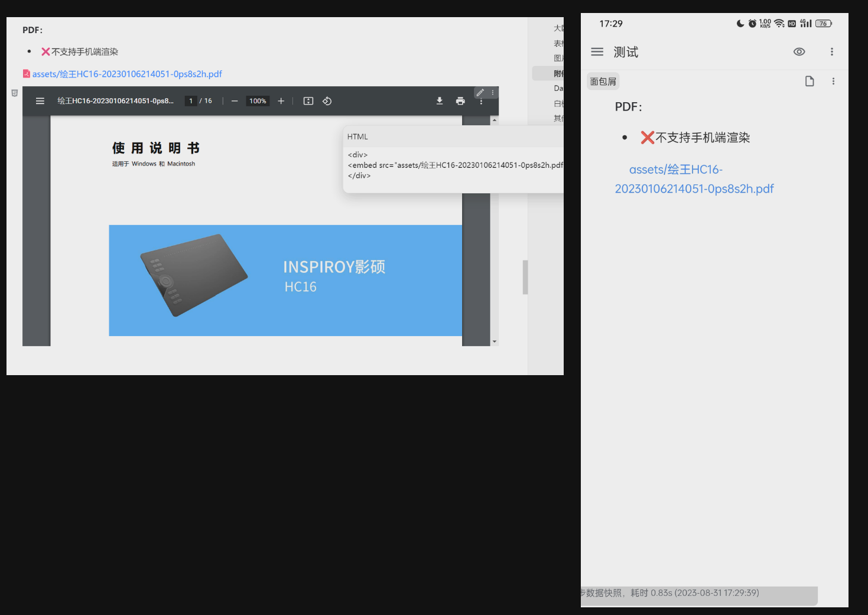The height and width of the screenshot is (615, 868).
Task: Open the mobile top-bar more menu
Action: point(832,52)
